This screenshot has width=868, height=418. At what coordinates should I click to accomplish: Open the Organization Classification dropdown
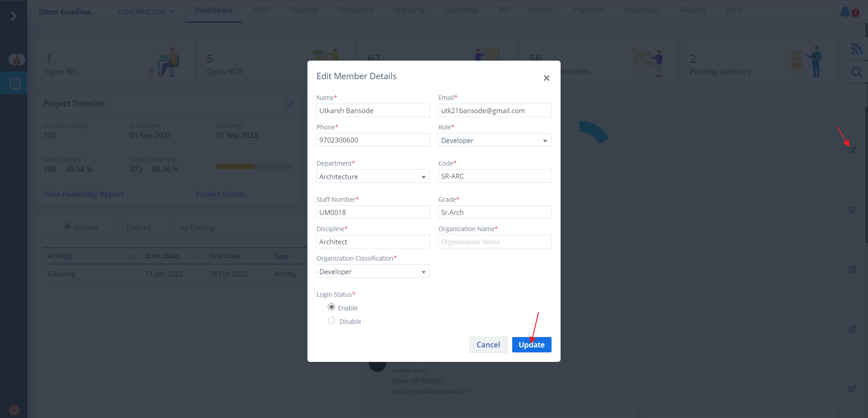373,271
